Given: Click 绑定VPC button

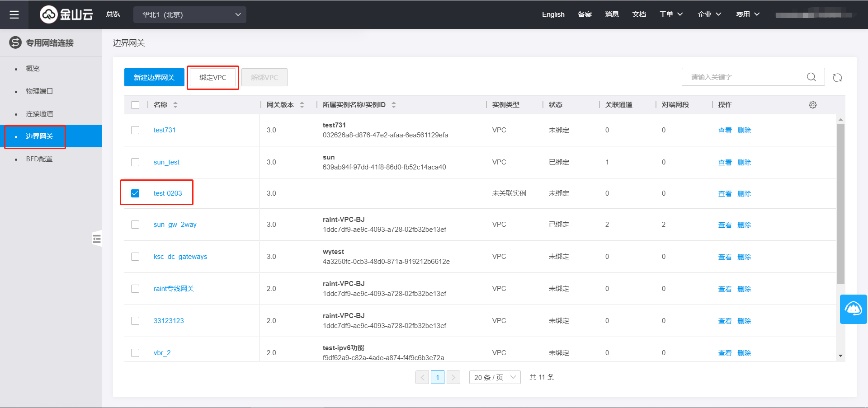Looking at the screenshot, I should point(213,78).
